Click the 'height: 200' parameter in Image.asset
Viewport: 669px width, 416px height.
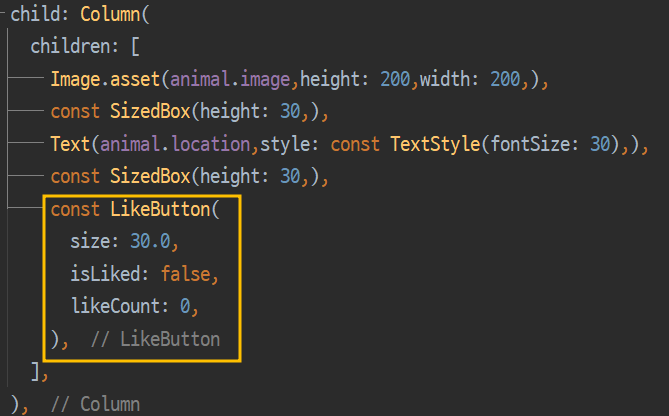tap(355, 79)
